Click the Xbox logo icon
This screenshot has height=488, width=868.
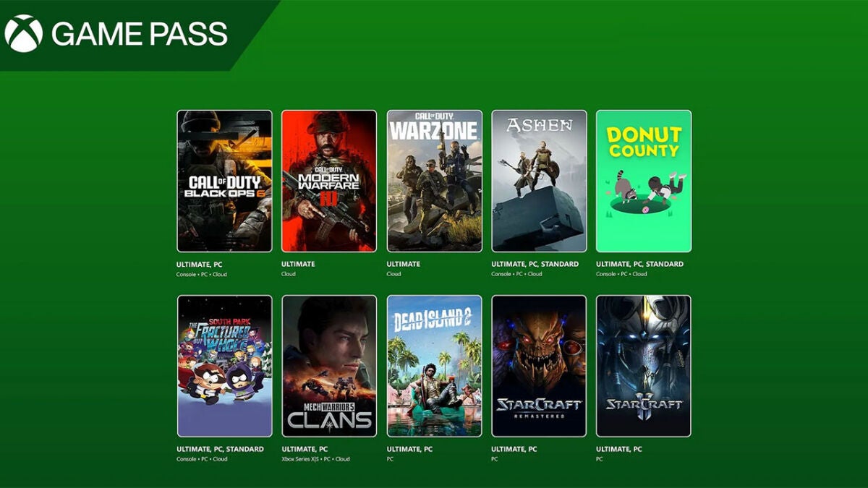pos(24,34)
